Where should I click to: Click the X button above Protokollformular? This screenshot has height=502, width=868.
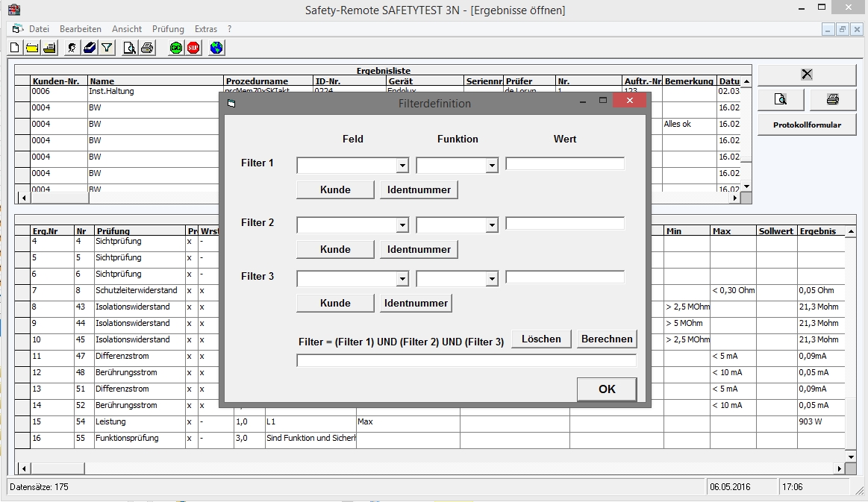point(807,74)
